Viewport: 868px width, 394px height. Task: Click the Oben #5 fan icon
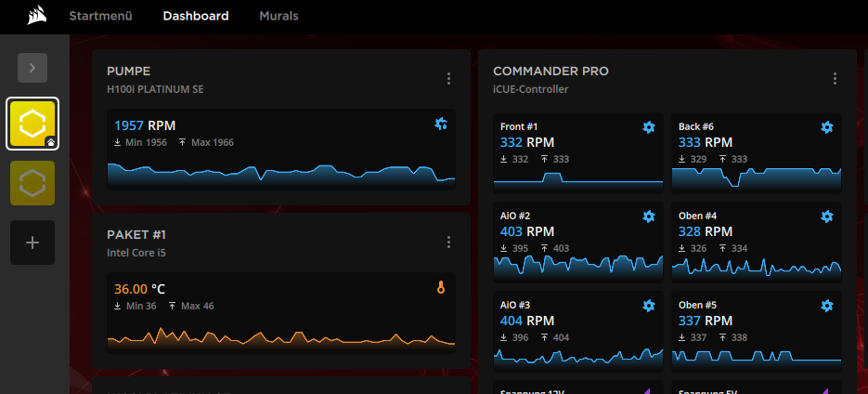(x=826, y=306)
